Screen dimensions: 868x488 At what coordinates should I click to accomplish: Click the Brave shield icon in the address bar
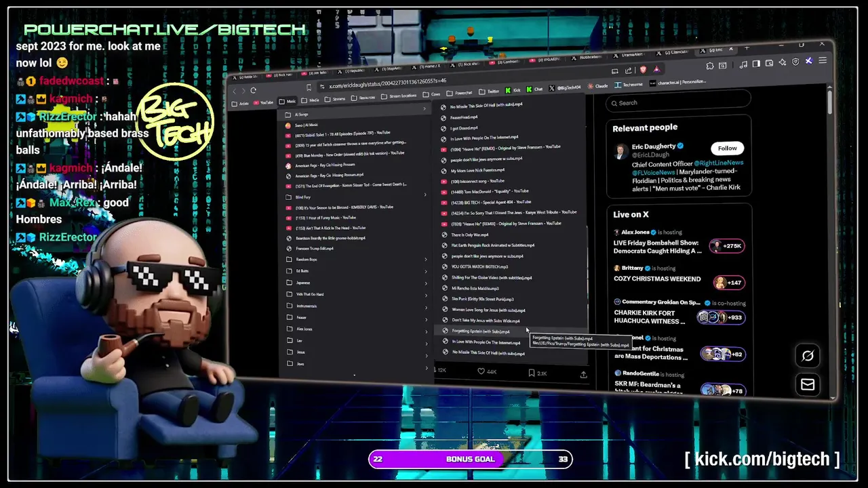pos(643,69)
